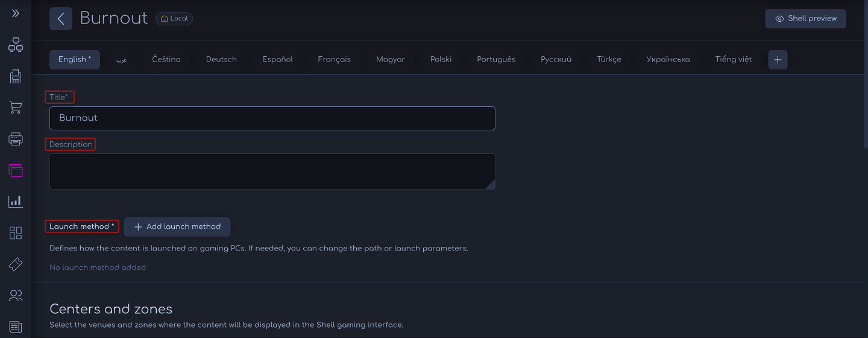Open the news list sidebar icon
This screenshot has width=868, height=338.
[16, 327]
